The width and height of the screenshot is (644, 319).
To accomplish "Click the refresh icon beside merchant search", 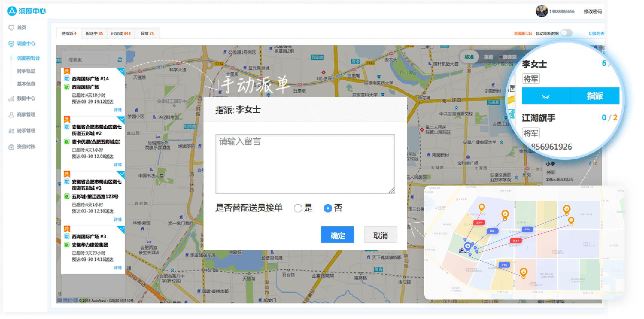I will pyautogui.click(x=120, y=60).
